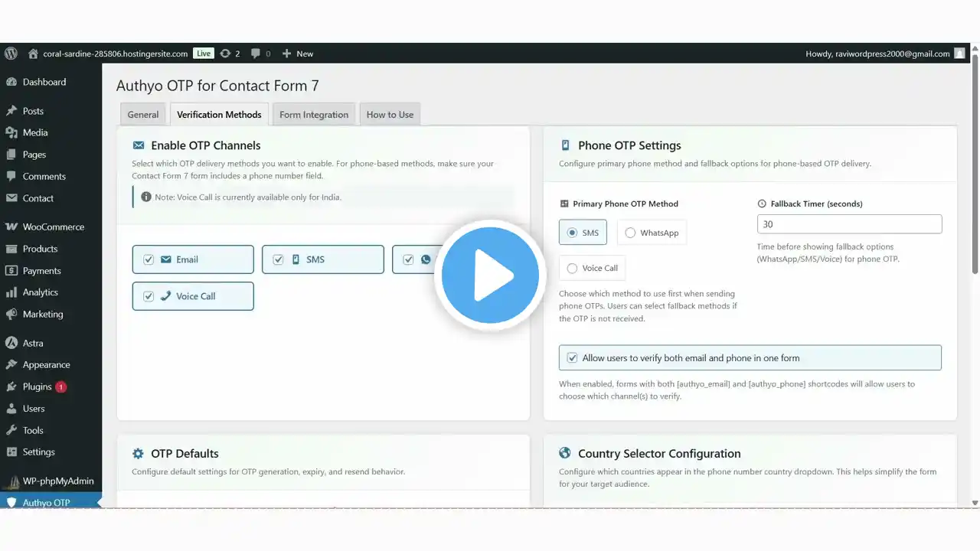
Task: Click the Dashboard menu label
Action: [x=44, y=82]
